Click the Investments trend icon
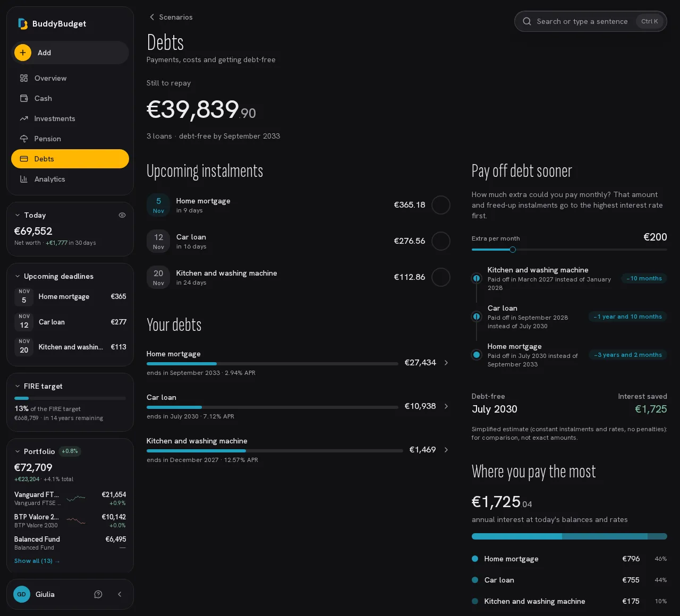Viewport: 680px width, 616px height. [x=24, y=118]
